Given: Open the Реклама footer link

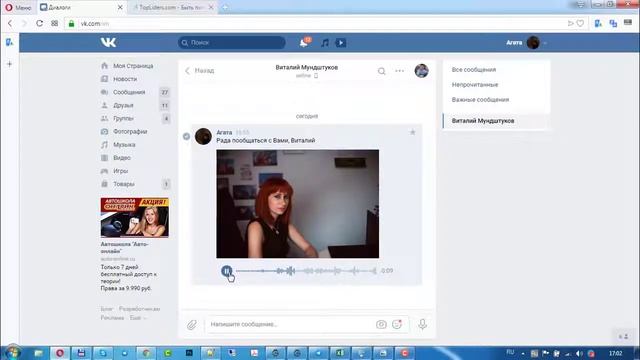Looking at the screenshot, I should (112, 318).
